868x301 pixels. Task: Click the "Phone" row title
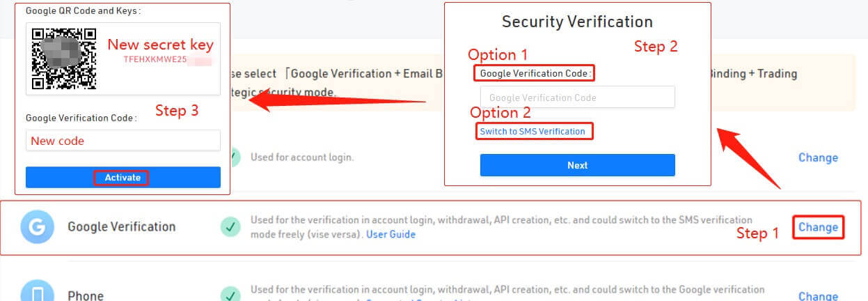(x=86, y=295)
